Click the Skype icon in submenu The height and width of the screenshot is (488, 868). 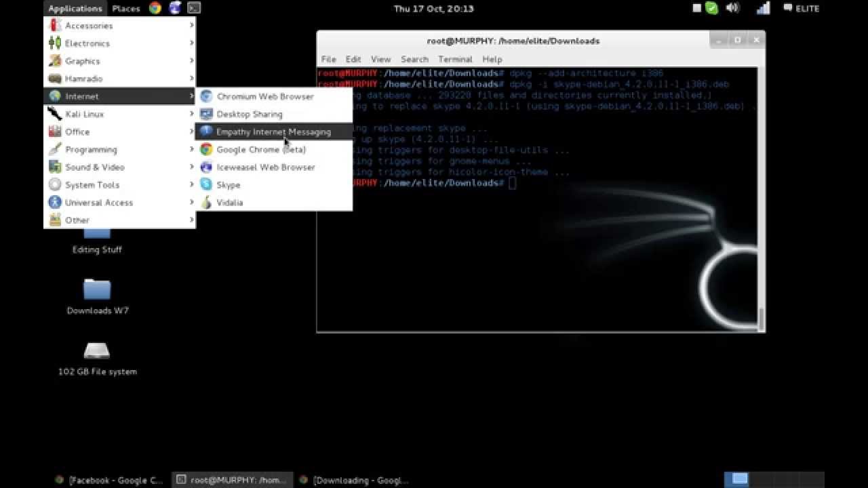pyautogui.click(x=206, y=184)
